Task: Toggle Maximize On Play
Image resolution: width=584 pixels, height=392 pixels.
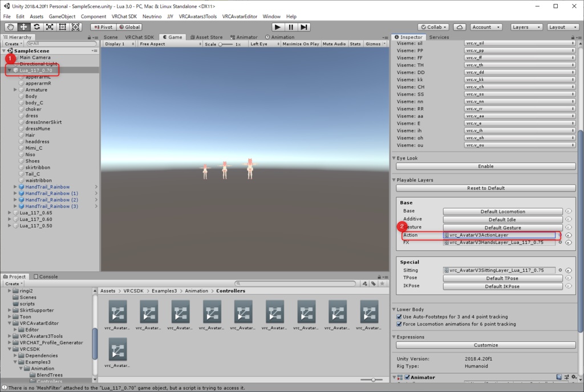Action: pyautogui.click(x=301, y=44)
